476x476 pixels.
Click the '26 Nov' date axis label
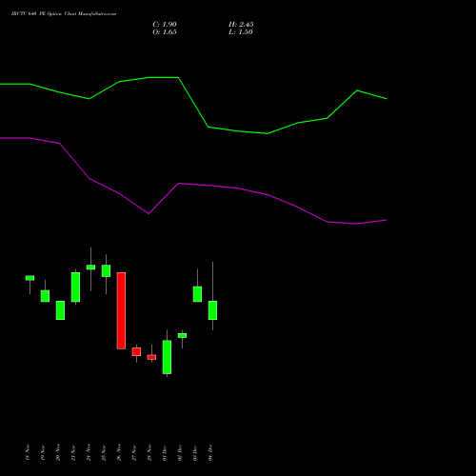[x=119, y=452]
